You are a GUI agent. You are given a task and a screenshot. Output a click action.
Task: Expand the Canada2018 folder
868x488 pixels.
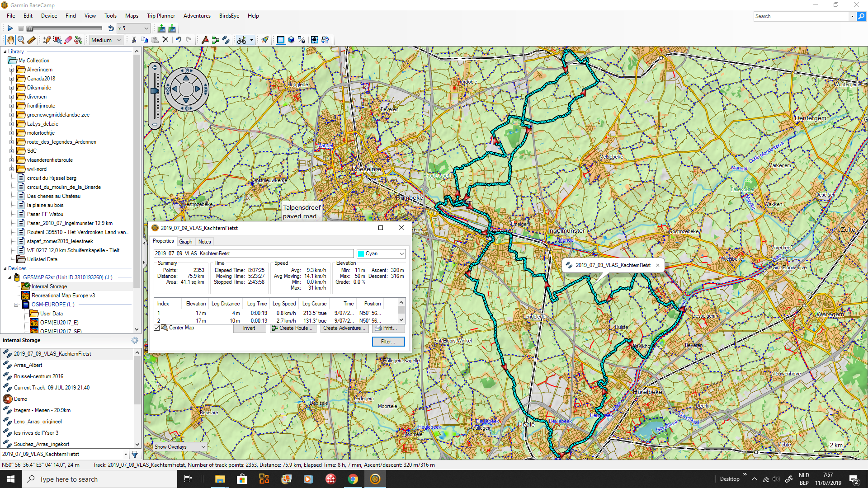point(12,79)
